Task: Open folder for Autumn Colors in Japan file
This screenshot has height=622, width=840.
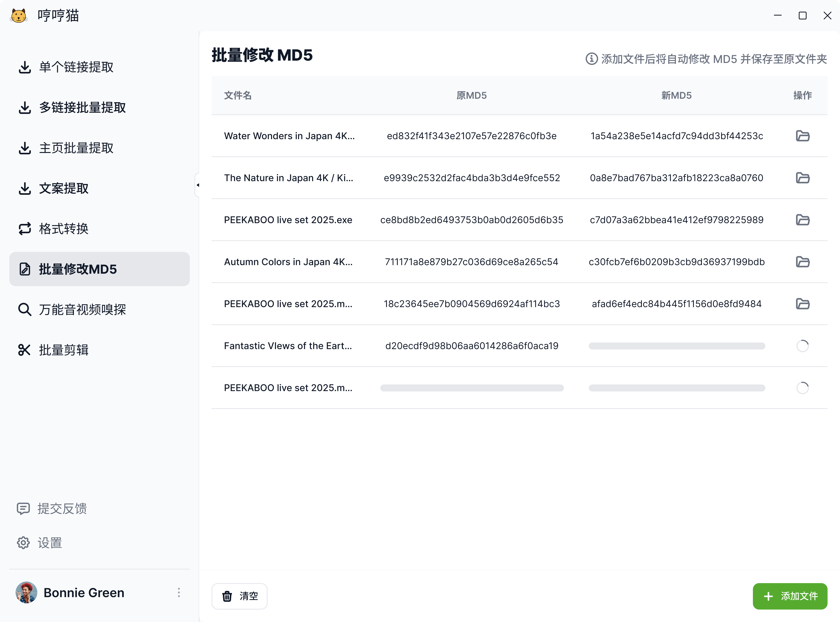Action: (803, 262)
